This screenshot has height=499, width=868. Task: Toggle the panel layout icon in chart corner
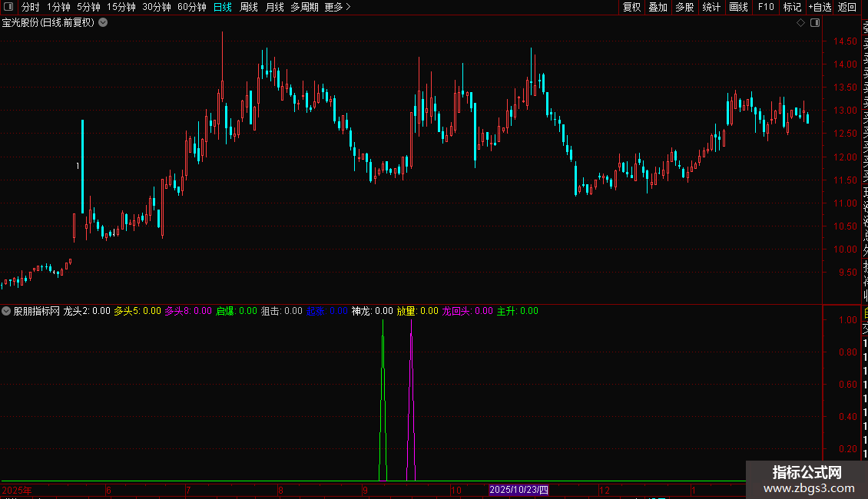[815, 23]
